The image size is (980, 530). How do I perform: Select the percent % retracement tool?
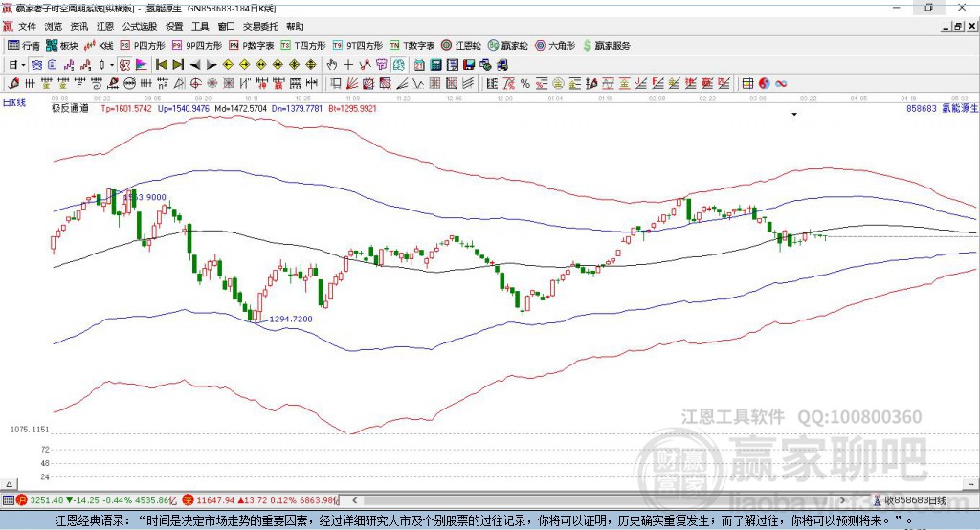(525, 84)
